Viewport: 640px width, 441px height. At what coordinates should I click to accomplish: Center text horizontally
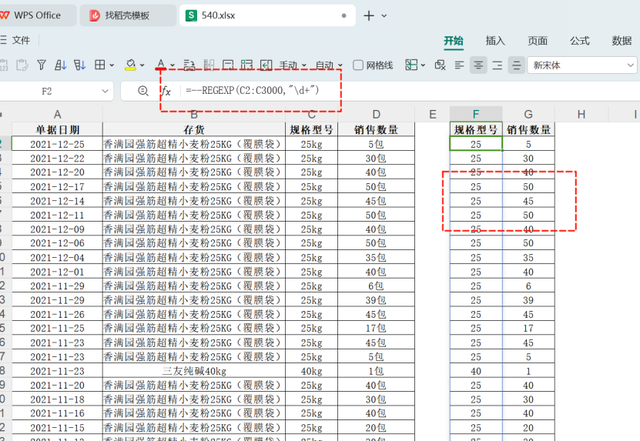478,65
